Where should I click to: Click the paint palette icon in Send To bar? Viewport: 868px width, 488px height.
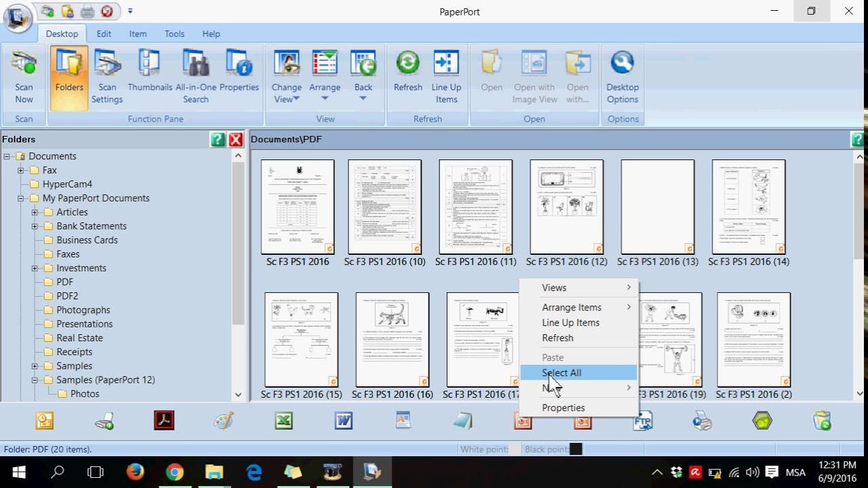(224, 420)
